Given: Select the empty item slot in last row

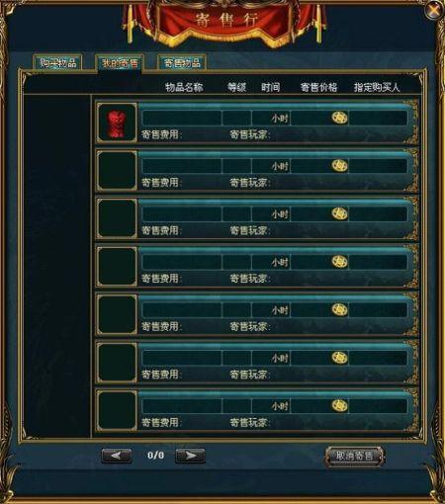Looking at the screenshot, I should point(117,410).
